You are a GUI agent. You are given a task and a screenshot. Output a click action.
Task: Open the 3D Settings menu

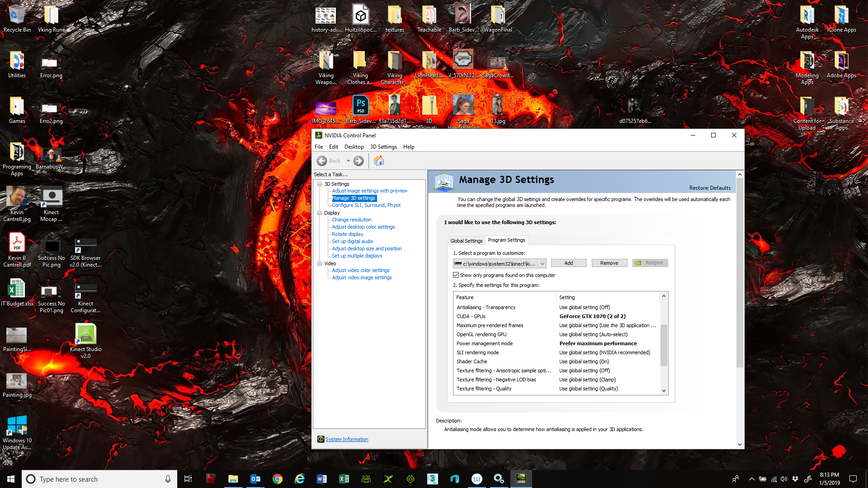383,147
